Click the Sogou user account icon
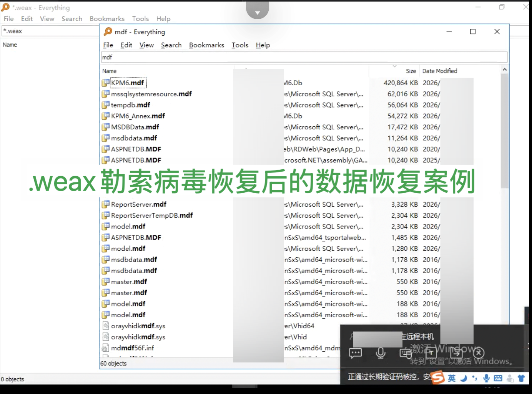 [510, 379]
